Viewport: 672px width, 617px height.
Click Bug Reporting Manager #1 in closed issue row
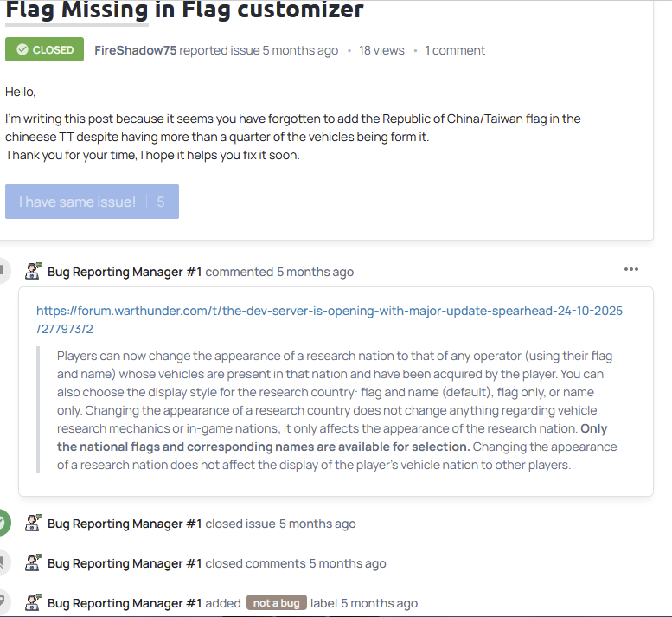125,524
